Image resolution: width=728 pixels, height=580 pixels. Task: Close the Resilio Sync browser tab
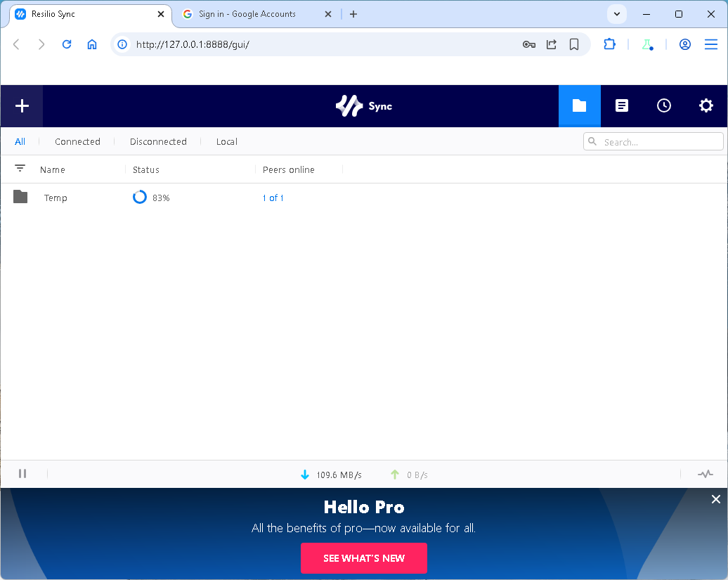[161, 14]
